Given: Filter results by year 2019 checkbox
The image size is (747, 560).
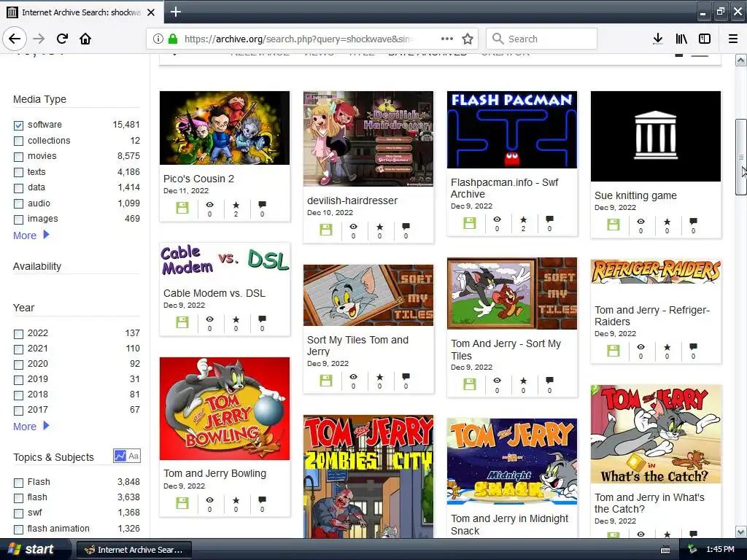Looking at the screenshot, I should (x=18, y=380).
